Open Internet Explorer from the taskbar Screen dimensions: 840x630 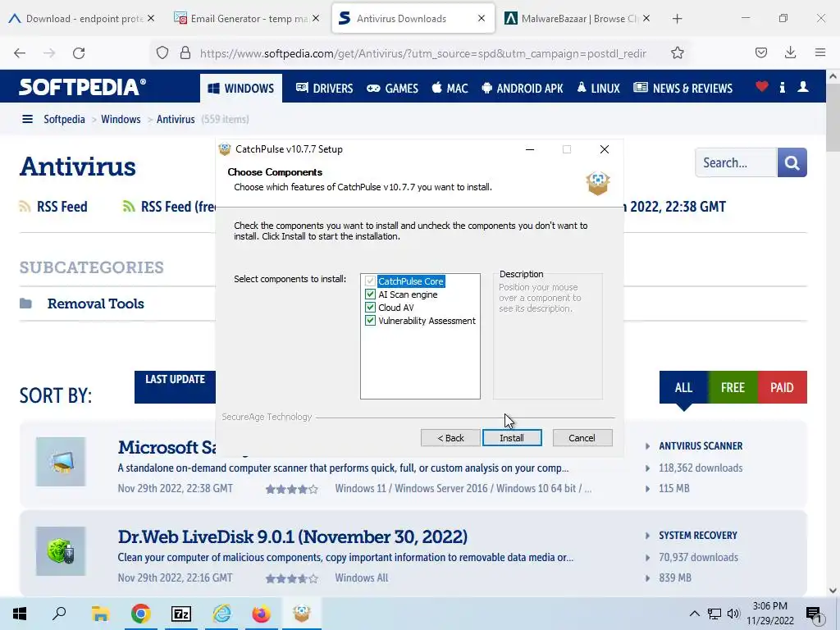click(221, 614)
